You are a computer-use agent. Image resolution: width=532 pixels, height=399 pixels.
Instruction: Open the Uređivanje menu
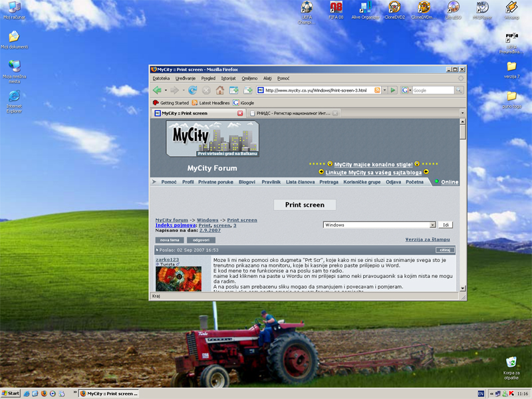[186, 78]
